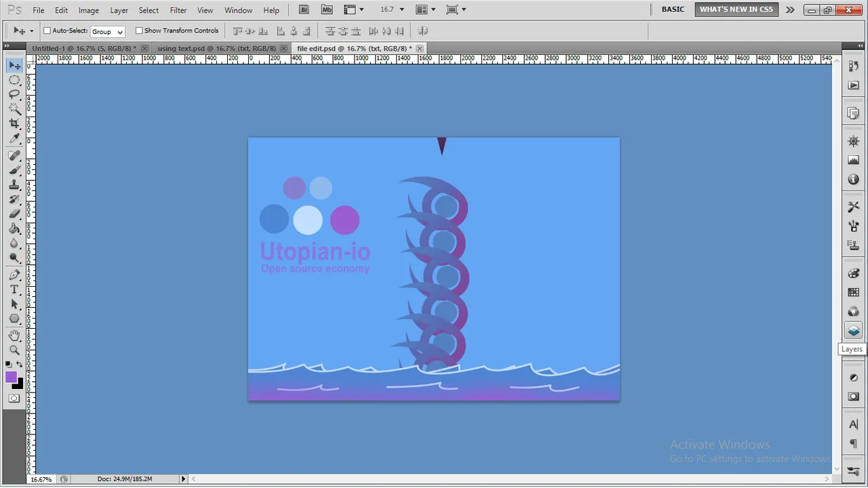868x488 pixels.
Task: Select the Elliptical Marquee tool
Action: [x=14, y=80]
